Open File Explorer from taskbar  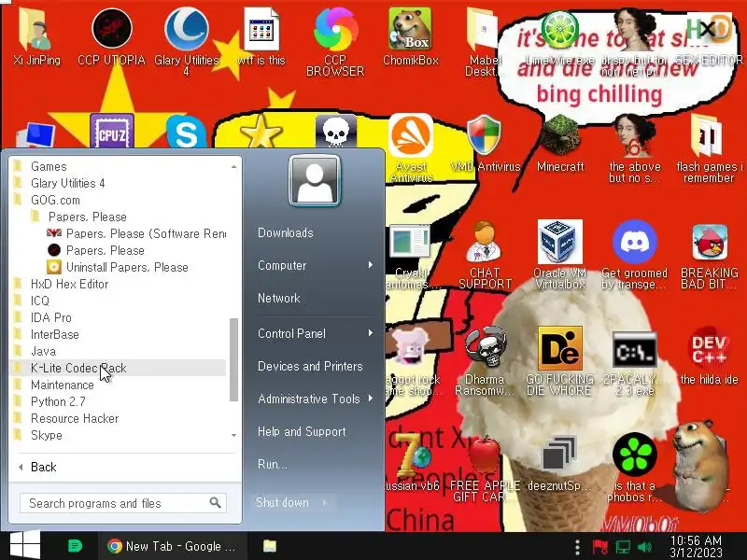pos(270,546)
